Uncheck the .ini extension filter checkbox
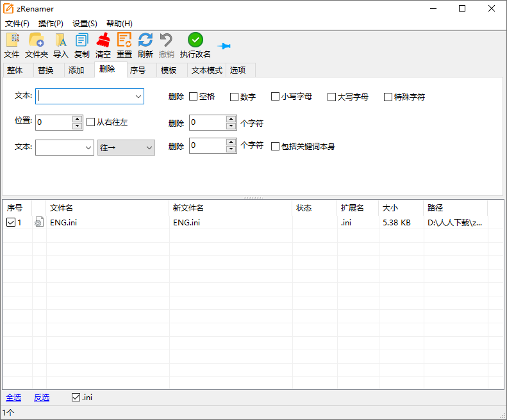The width and height of the screenshot is (507, 420). (x=76, y=398)
